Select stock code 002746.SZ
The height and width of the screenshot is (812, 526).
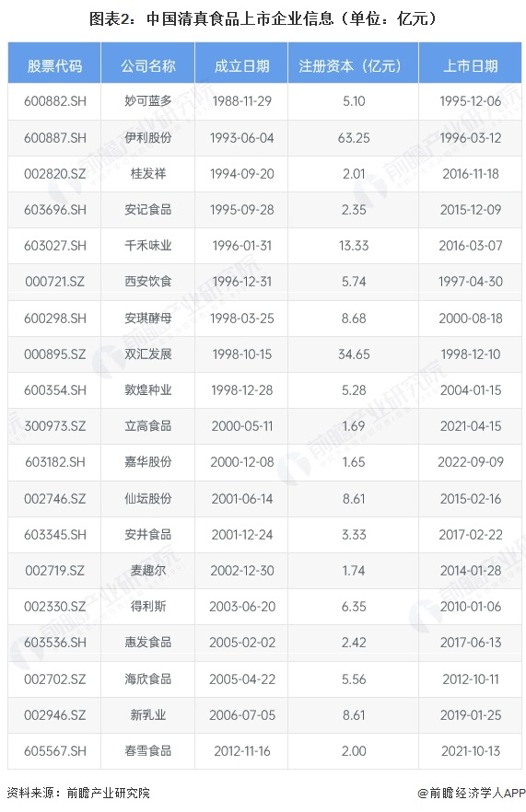[55, 499]
